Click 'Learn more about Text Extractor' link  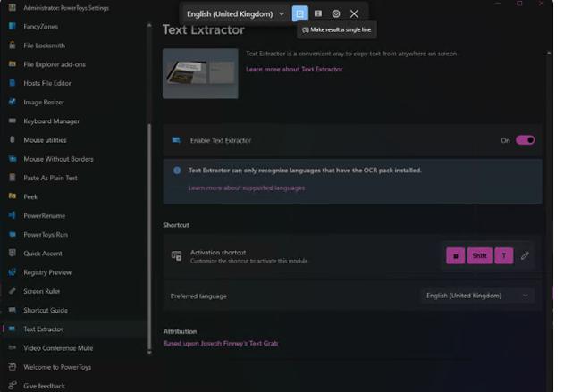coord(294,69)
